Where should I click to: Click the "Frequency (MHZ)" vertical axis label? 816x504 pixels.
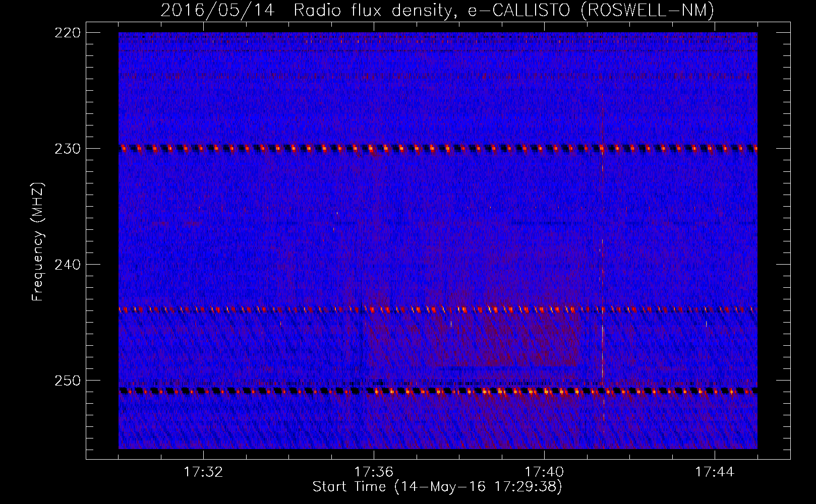coord(38,242)
